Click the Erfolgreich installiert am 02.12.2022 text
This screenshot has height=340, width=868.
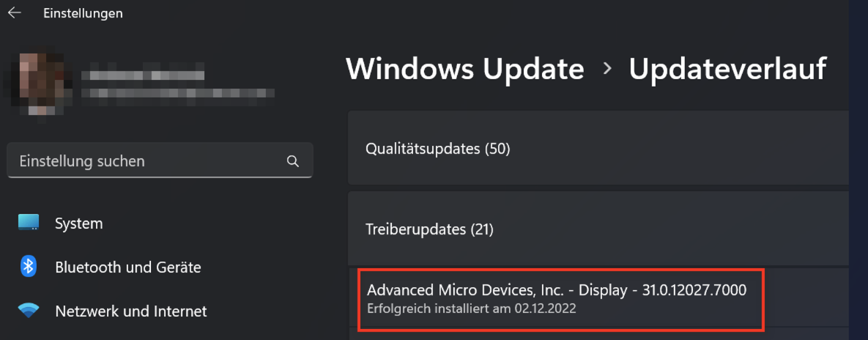pyautogui.click(x=472, y=308)
